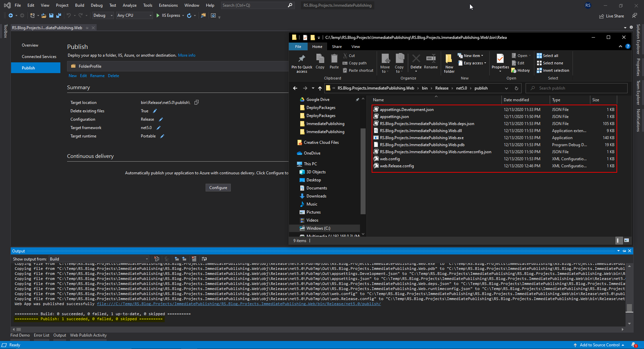Image resolution: width=644 pixels, height=349 pixels.
Task: Switch Explorer to large icons view
Action: pos(626,240)
